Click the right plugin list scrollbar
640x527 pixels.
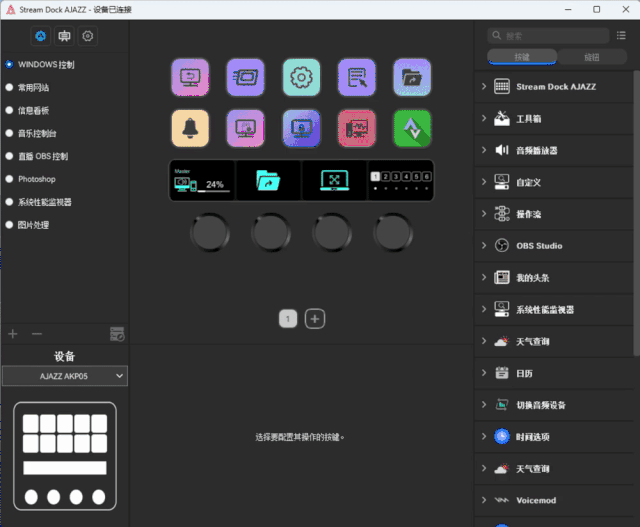(x=636, y=213)
